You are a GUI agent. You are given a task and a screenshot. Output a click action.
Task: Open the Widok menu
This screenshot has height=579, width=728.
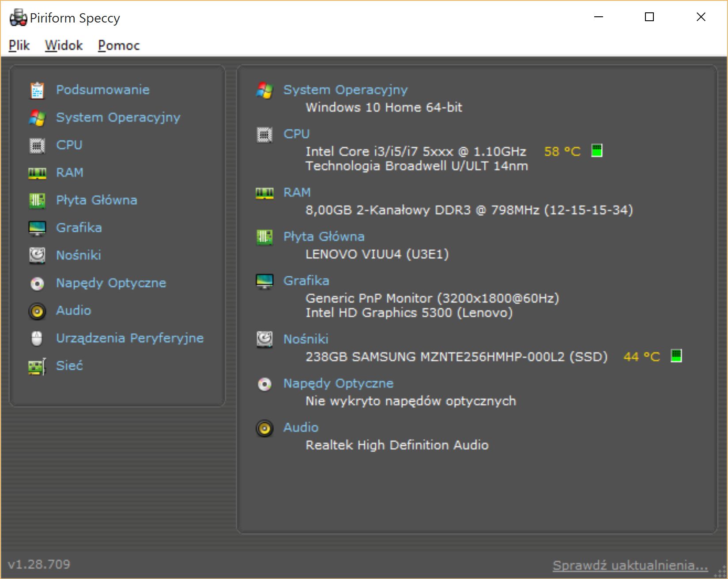click(x=64, y=45)
